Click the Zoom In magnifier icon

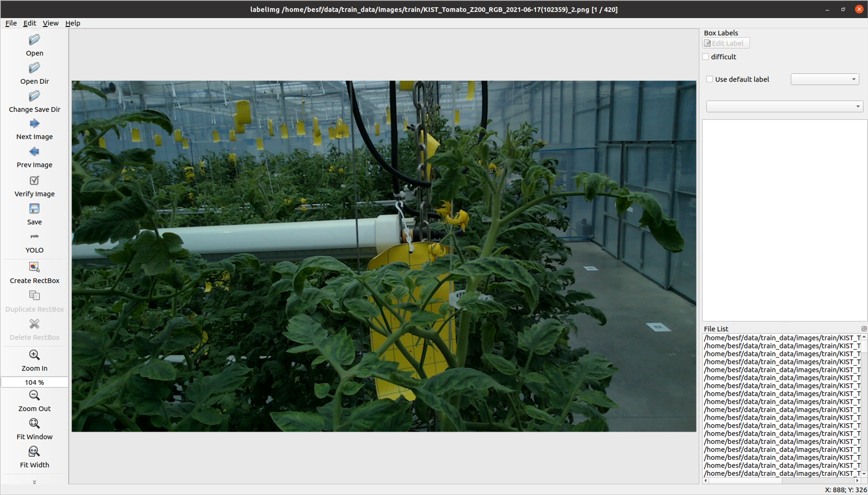[34, 355]
